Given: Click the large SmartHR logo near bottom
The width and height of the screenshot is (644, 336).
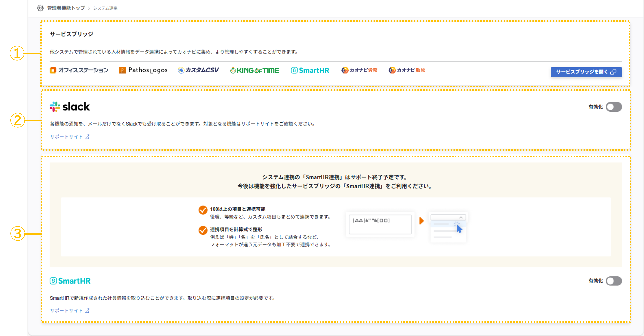Looking at the screenshot, I should [x=70, y=281].
